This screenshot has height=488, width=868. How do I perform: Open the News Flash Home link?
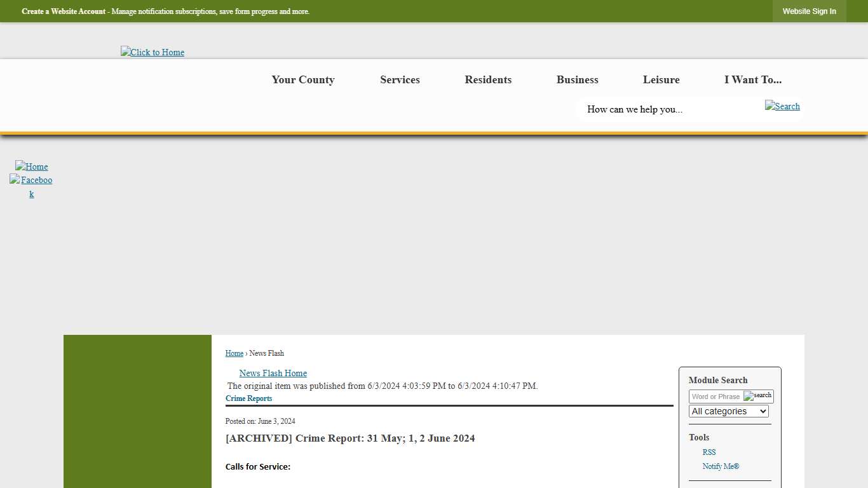point(273,373)
